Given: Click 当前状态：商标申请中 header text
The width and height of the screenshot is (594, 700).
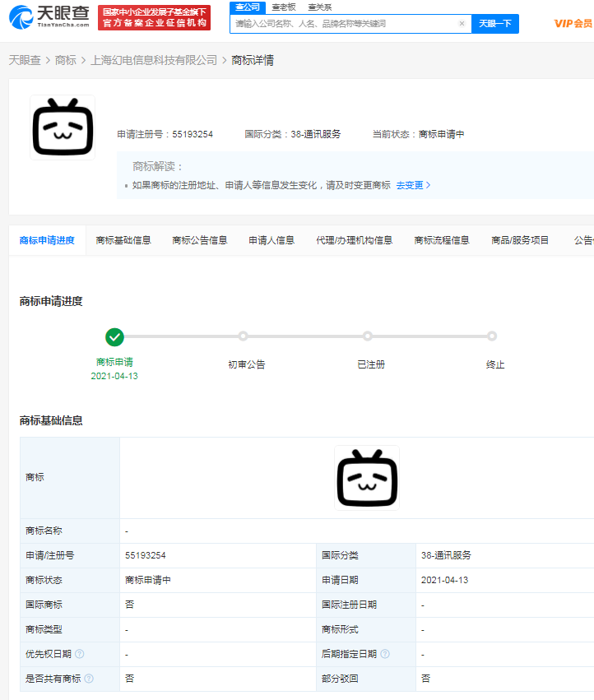Looking at the screenshot, I should tap(419, 134).
